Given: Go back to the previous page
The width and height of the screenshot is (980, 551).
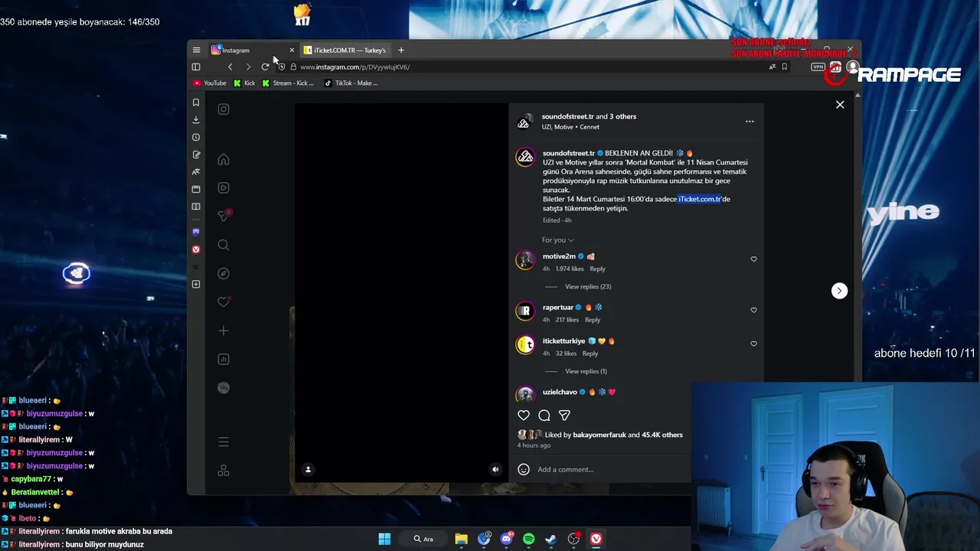Looking at the screenshot, I should 230,67.
